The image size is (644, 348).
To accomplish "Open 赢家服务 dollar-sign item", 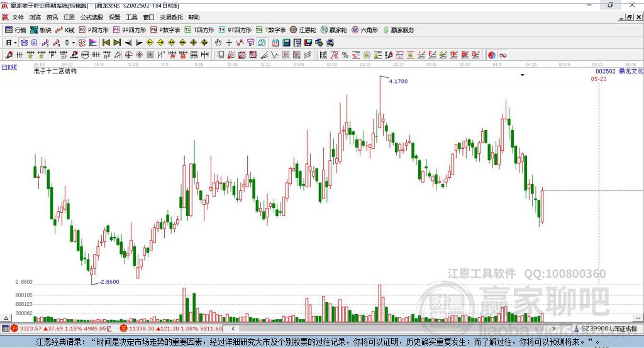I will tap(398, 30).
